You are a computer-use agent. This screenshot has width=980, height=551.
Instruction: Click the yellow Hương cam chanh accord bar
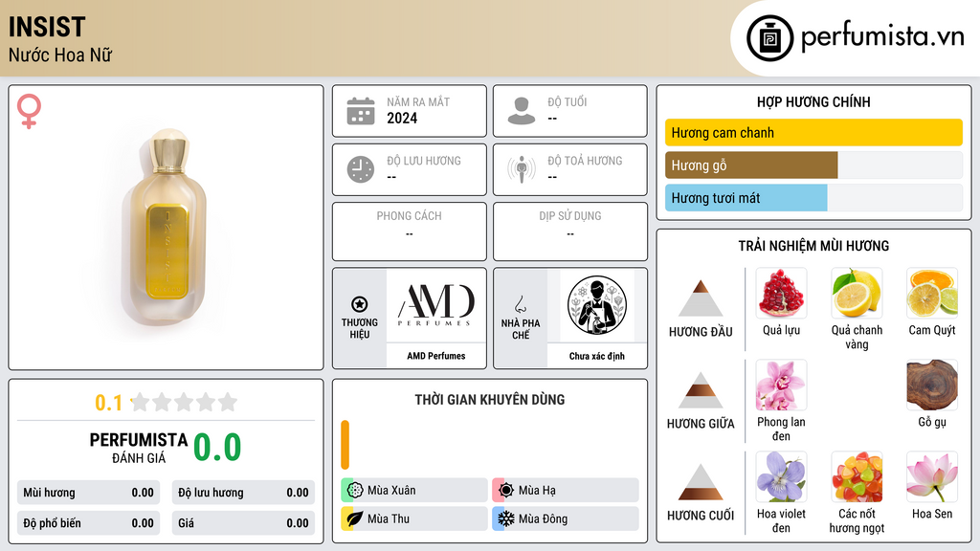tap(813, 132)
